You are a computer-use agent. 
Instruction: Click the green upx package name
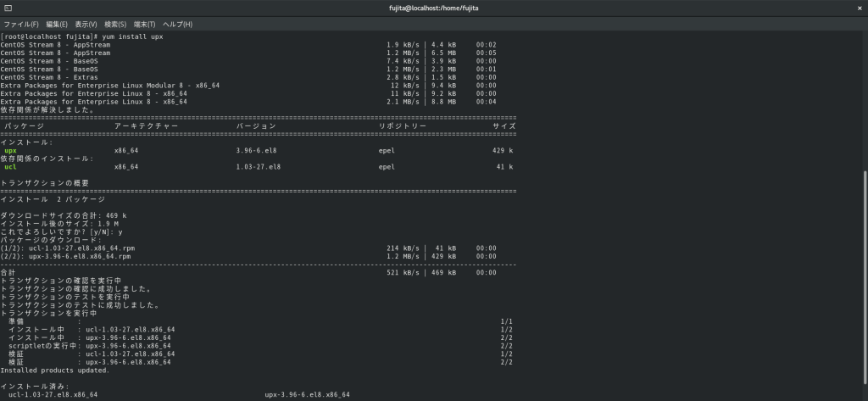point(10,150)
